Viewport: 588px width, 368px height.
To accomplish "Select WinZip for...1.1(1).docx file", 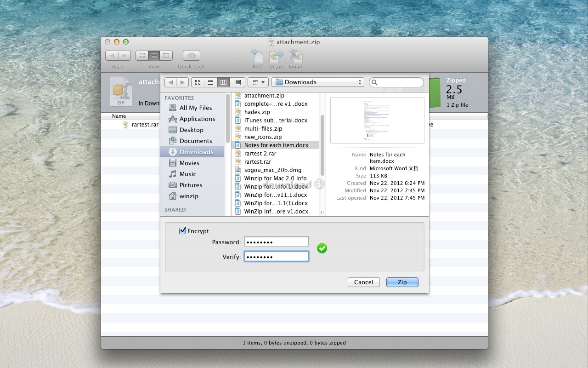I will (x=275, y=203).
